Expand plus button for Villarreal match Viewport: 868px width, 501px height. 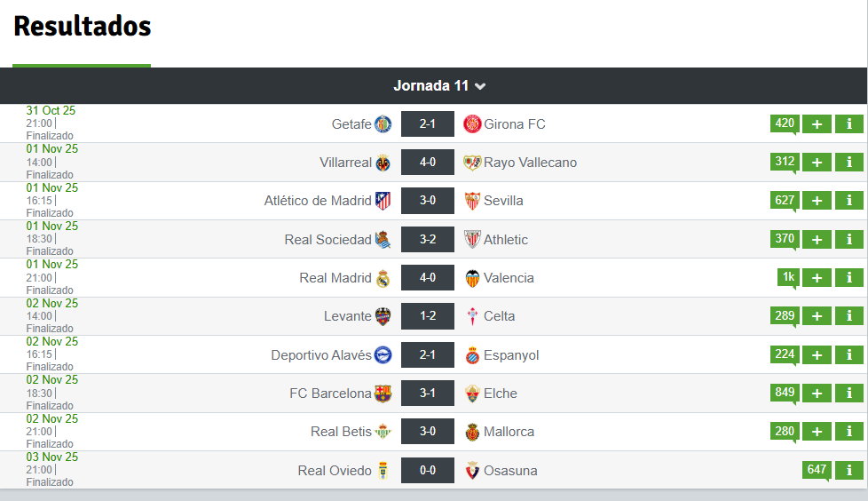coord(817,163)
